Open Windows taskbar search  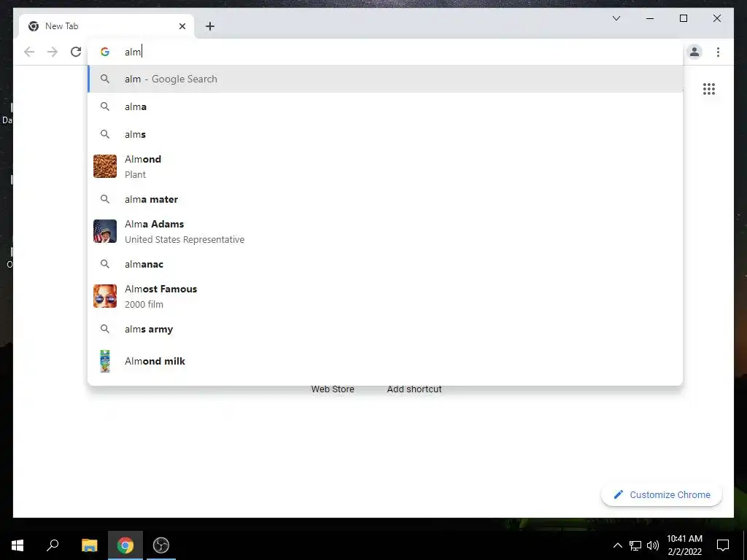[x=53, y=545]
